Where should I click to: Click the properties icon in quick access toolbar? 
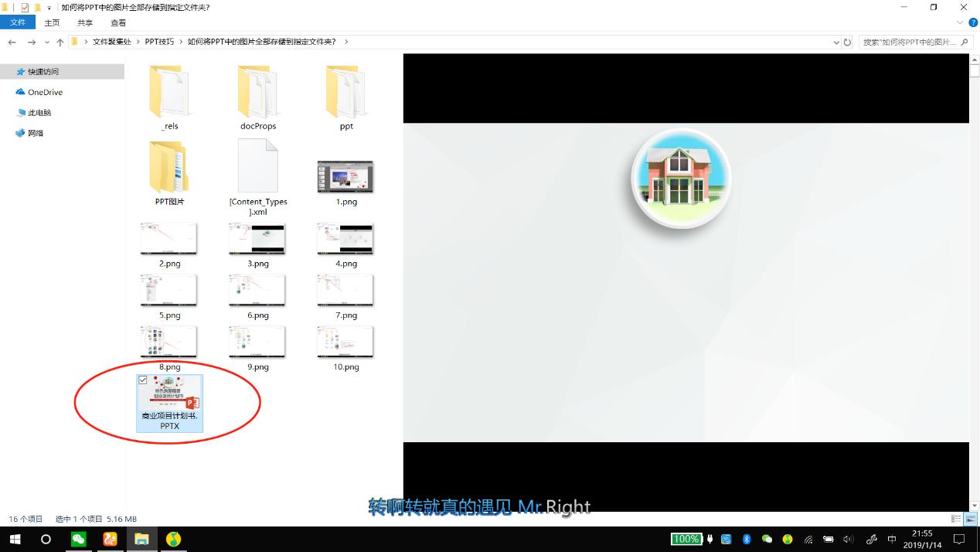[25, 7]
